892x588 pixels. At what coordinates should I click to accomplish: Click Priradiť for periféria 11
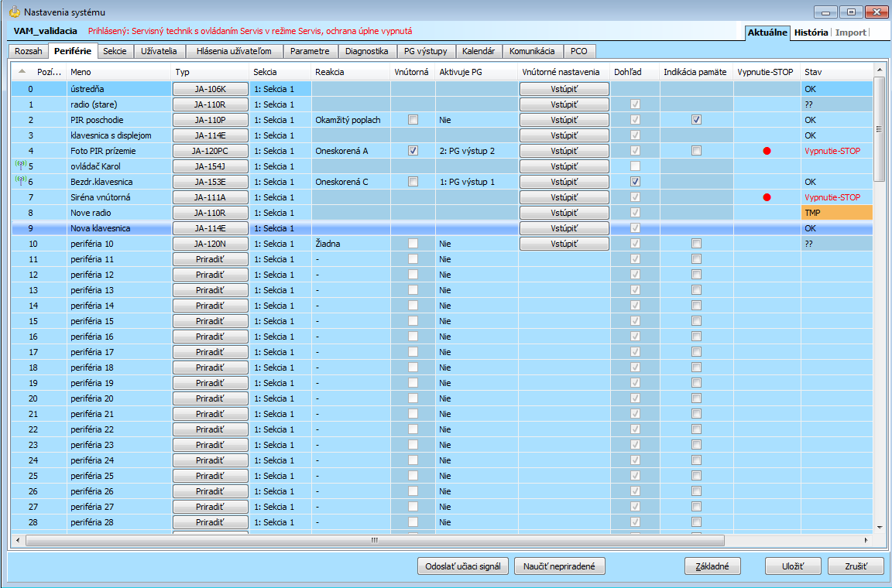coord(210,259)
